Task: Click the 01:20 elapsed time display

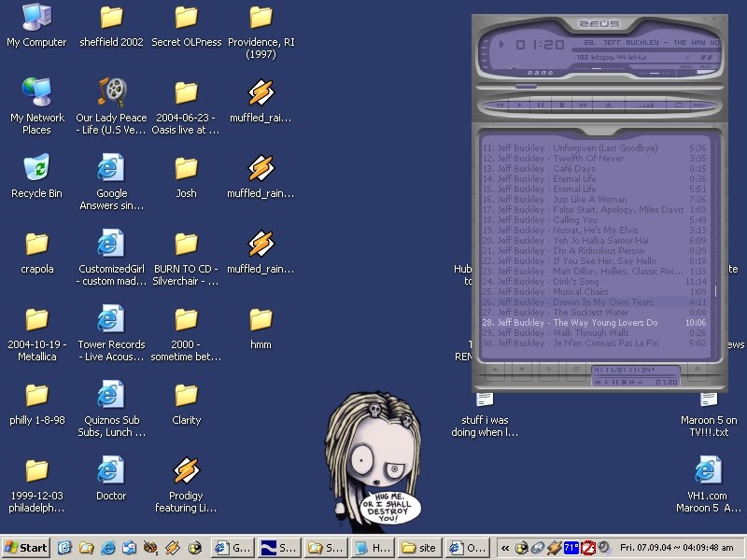Action: coord(541,45)
